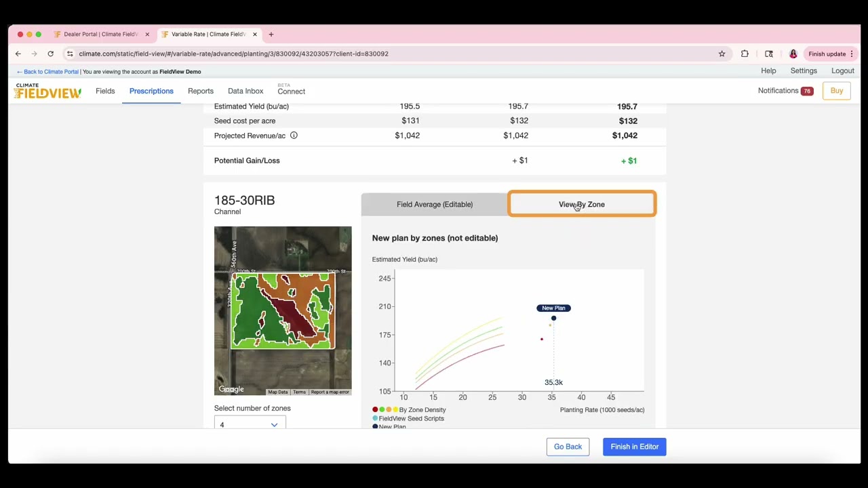Open the Reports menu item
This screenshot has height=488, width=868.
click(201, 91)
